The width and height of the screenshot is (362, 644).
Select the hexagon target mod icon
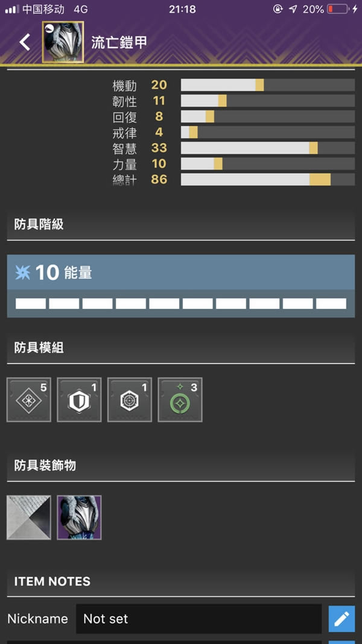click(130, 400)
